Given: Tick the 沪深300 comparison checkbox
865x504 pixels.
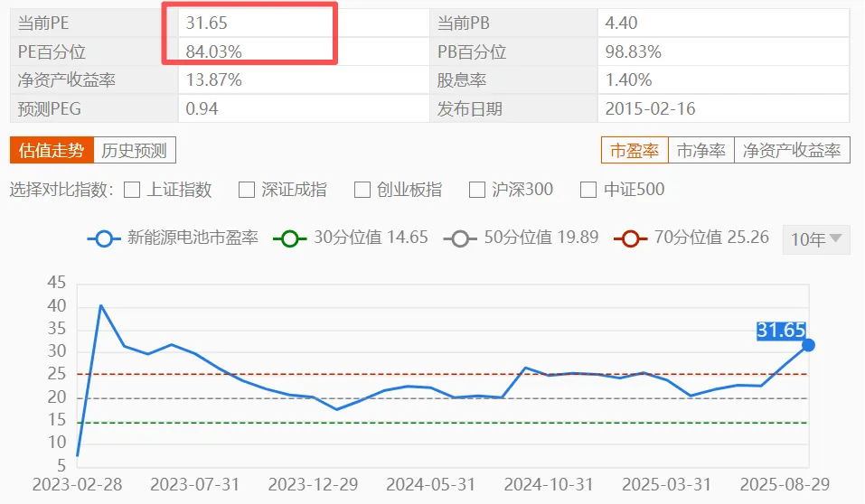Looking at the screenshot, I should [477, 190].
